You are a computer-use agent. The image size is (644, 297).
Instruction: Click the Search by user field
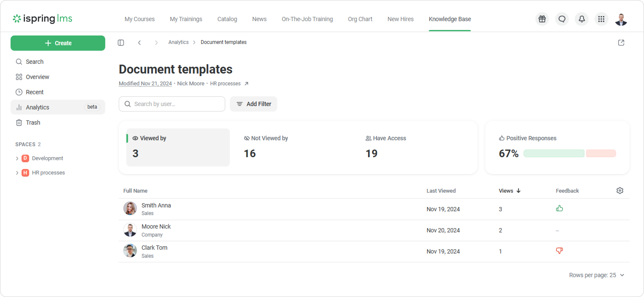(x=172, y=104)
